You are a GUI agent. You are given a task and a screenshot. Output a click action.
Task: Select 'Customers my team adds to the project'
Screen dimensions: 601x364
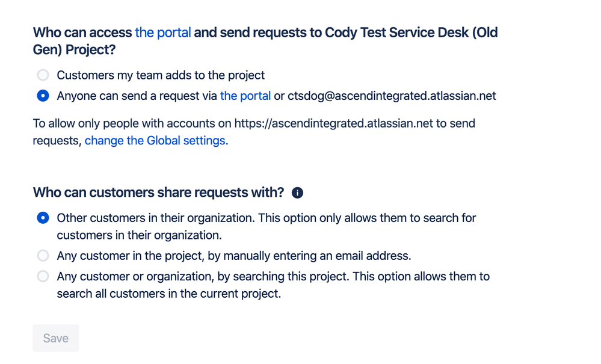[x=43, y=75]
